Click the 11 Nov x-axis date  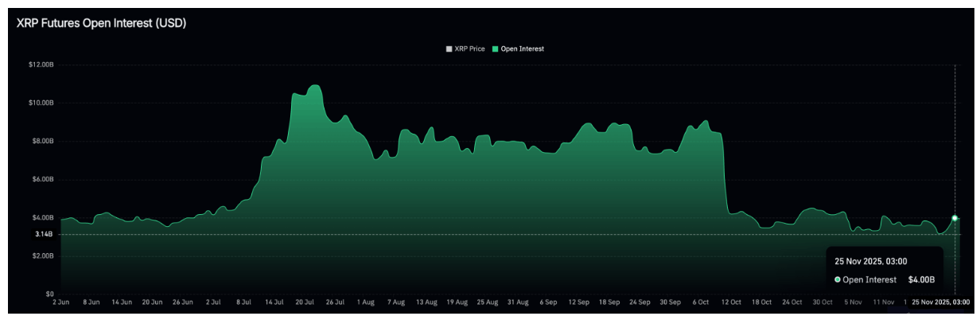click(x=883, y=302)
